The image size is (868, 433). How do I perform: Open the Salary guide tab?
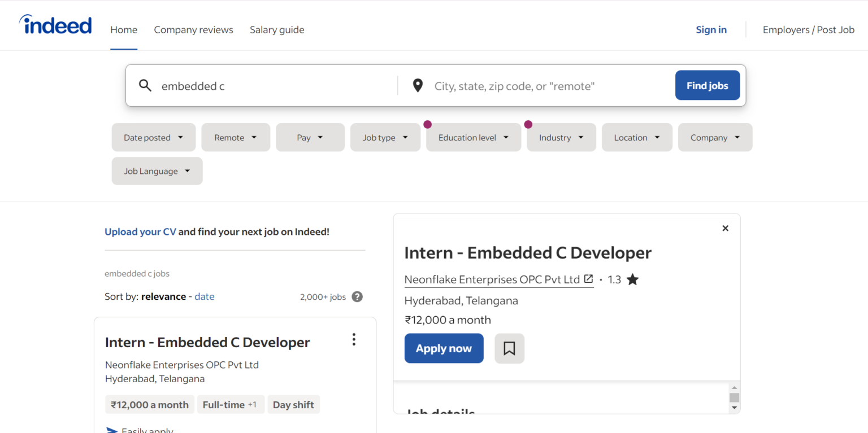pos(277,29)
